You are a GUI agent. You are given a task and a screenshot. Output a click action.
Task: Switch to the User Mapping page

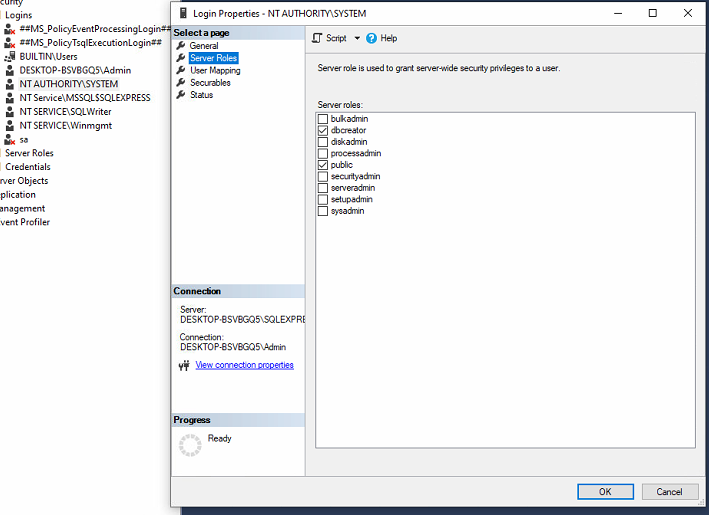[x=215, y=71]
